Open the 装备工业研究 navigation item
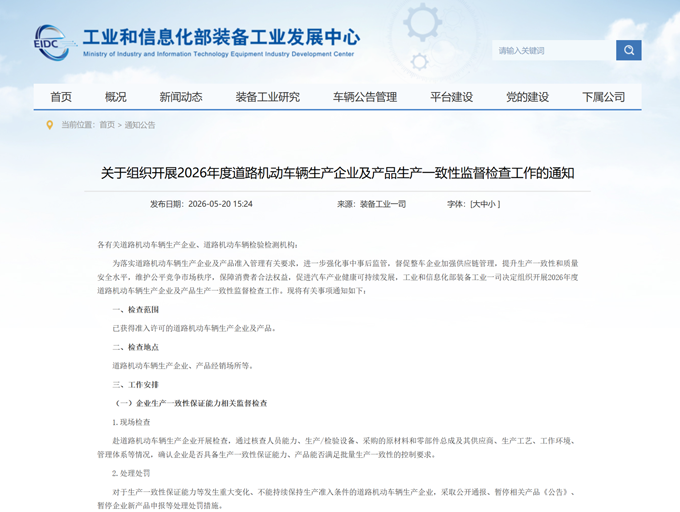 (x=268, y=97)
